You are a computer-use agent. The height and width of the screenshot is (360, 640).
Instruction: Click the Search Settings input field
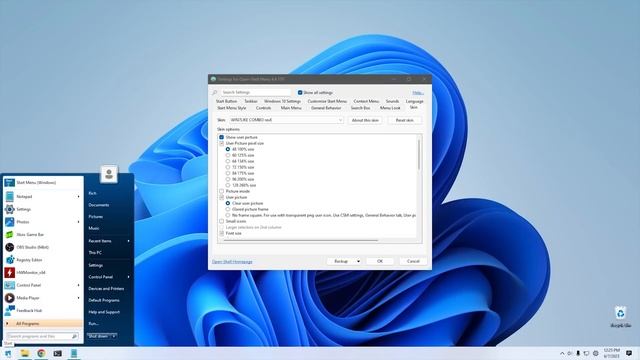[256, 93]
